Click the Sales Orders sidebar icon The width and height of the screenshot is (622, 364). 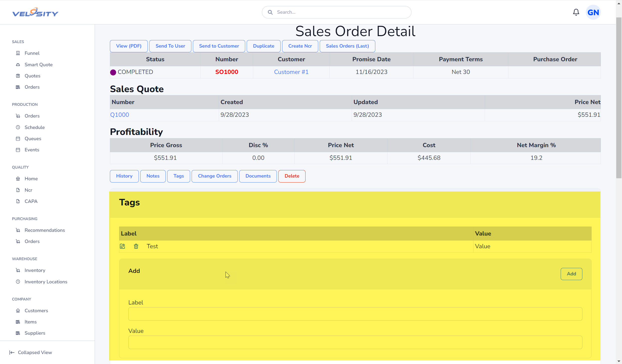(x=18, y=87)
